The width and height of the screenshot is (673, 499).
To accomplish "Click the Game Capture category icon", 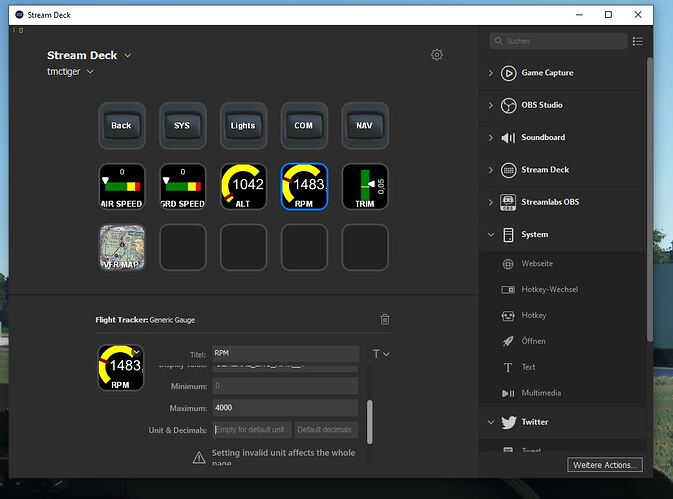I will tap(508, 73).
